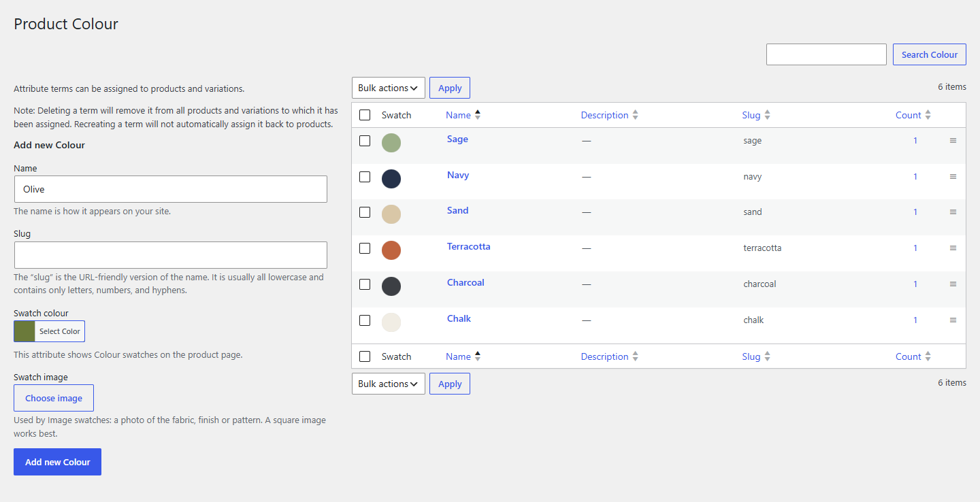
Task: Click the reorder handle in the Terracotta row
Action: click(953, 248)
